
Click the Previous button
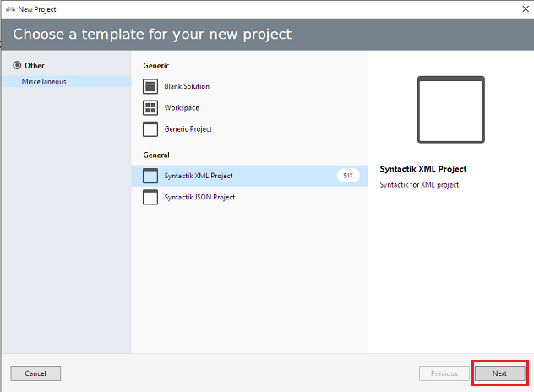tap(444, 373)
